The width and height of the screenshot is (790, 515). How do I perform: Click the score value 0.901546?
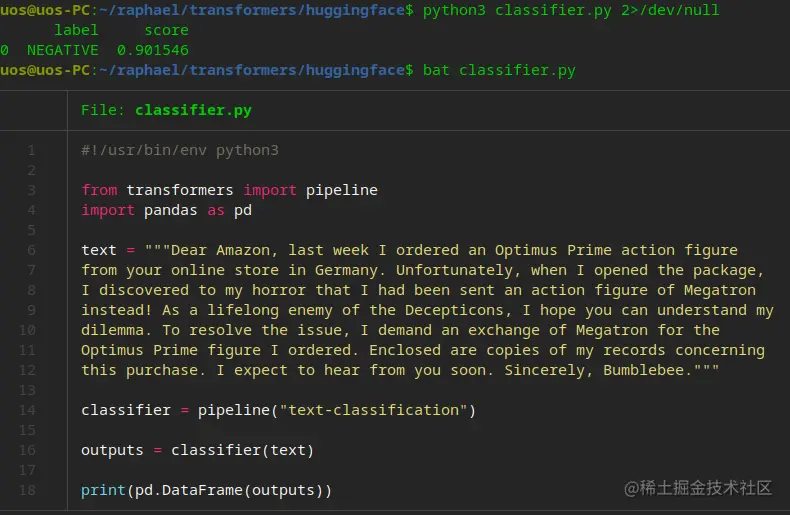tap(152, 50)
